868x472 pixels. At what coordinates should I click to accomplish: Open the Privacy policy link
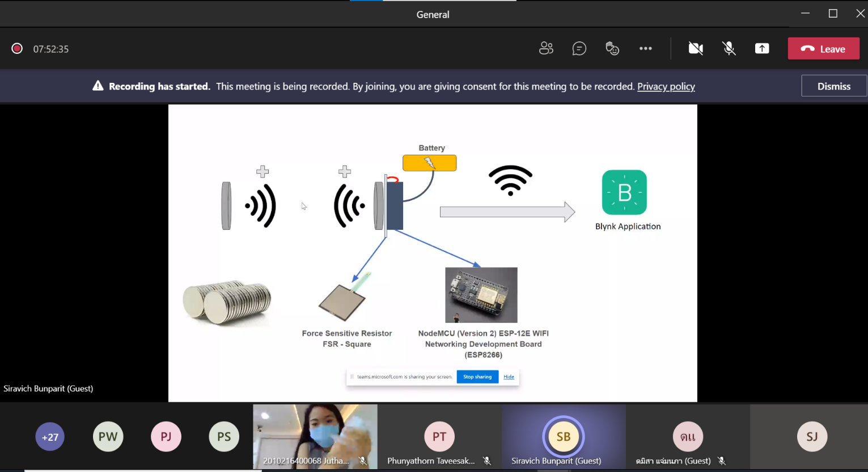coord(666,86)
